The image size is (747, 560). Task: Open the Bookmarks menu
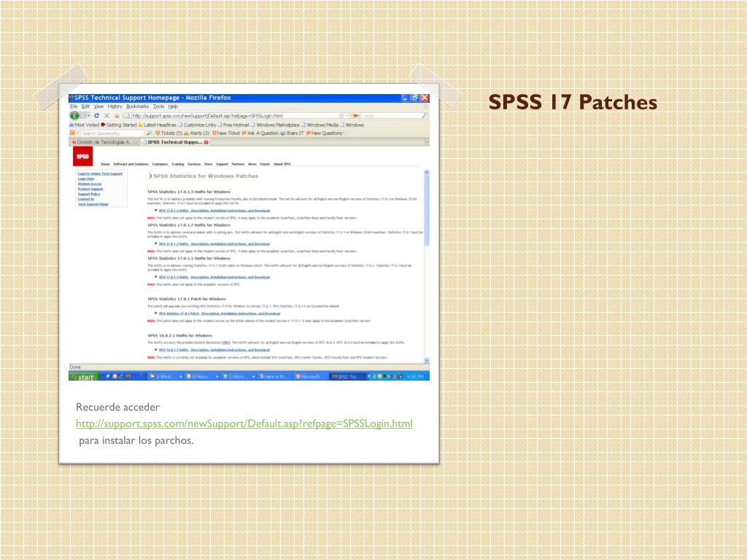coord(137,106)
